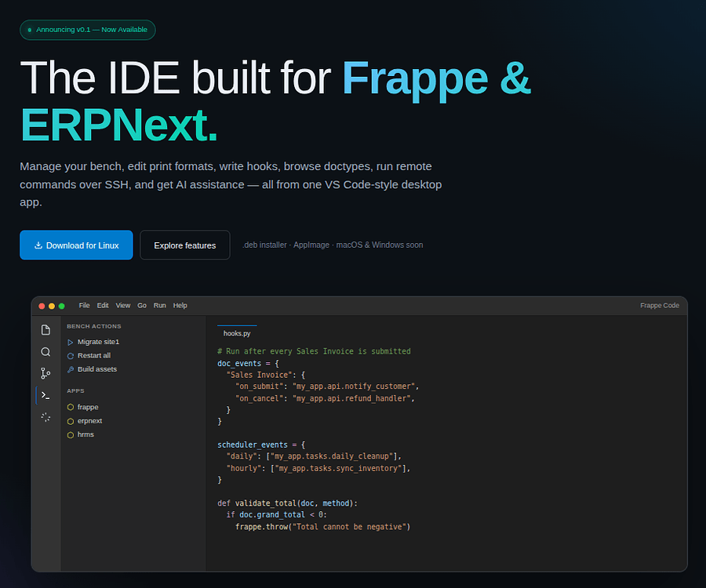Click the ERPNext. heading text
The image size is (706, 588).
pyautogui.click(x=119, y=125)
